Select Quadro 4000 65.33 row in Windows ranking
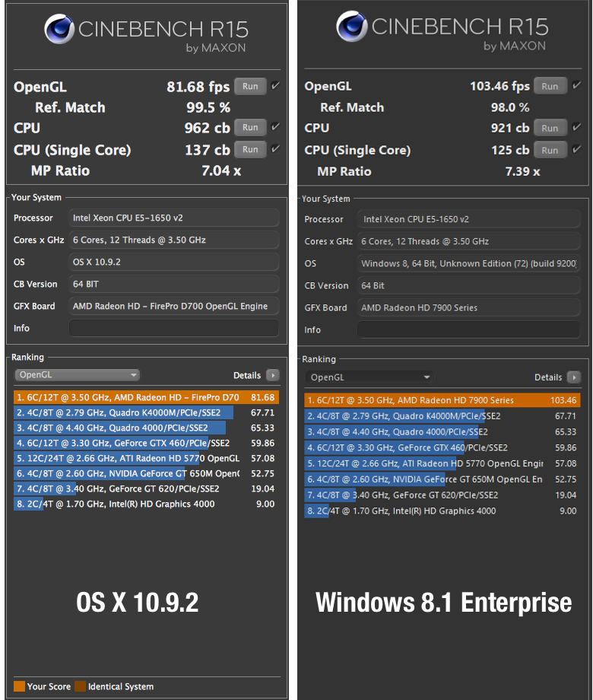The width and height of the screenshot is (593, 700). pos(442,431)
